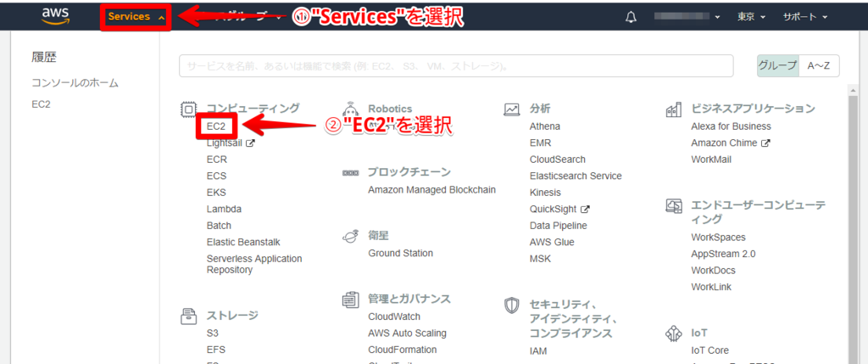Switch to A~Z view
Viewport: 868px width, 364px height.
pos(819,65)
